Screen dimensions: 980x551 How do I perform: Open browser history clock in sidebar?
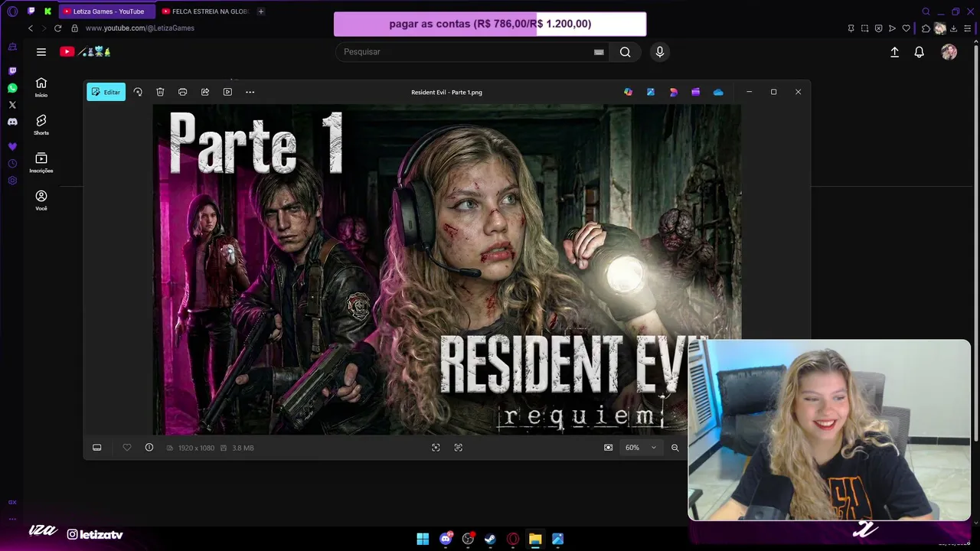[x=12, y=164]
